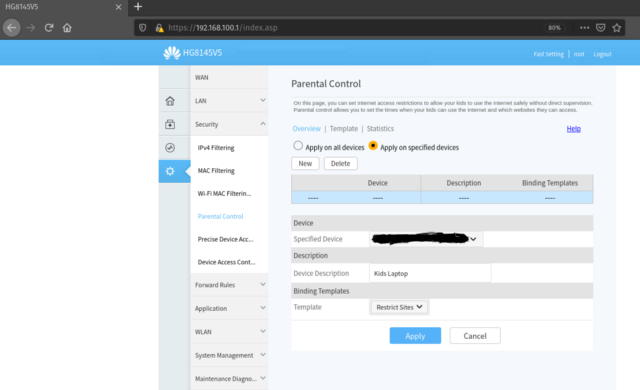
Task: Click the Binding Templates column header
Action: tap(550, 183)
